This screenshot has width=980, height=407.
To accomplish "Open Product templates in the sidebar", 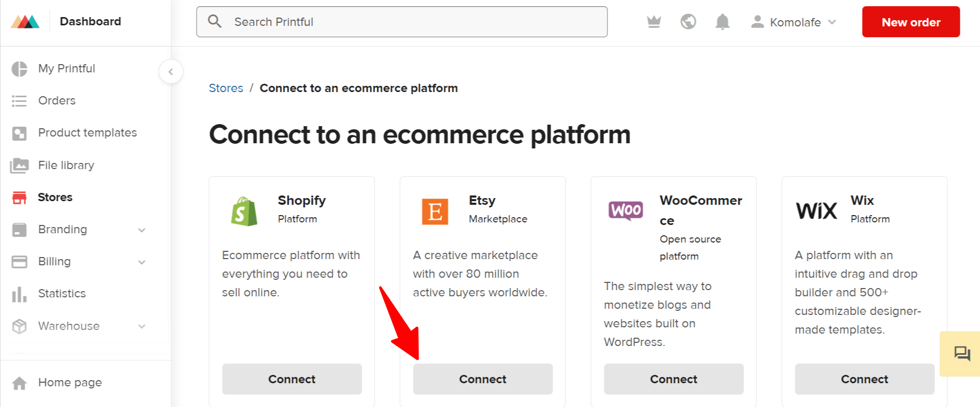I will [x=87, y=132].
